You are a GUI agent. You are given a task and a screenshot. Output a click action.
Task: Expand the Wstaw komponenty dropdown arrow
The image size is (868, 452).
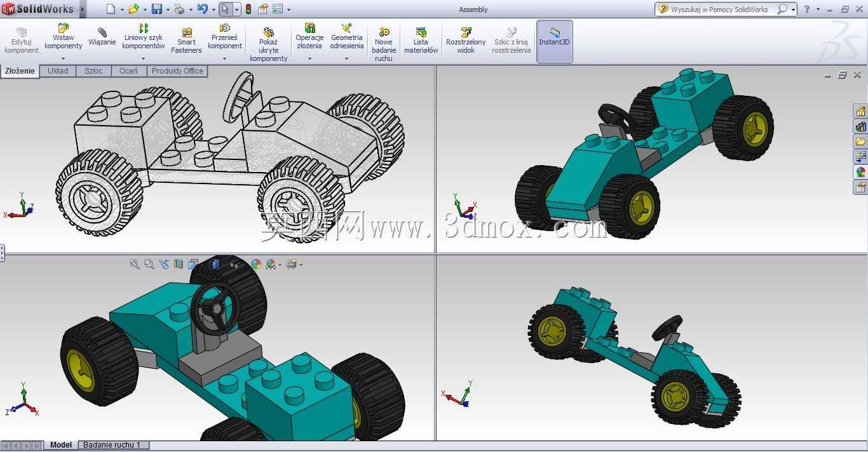63,59
